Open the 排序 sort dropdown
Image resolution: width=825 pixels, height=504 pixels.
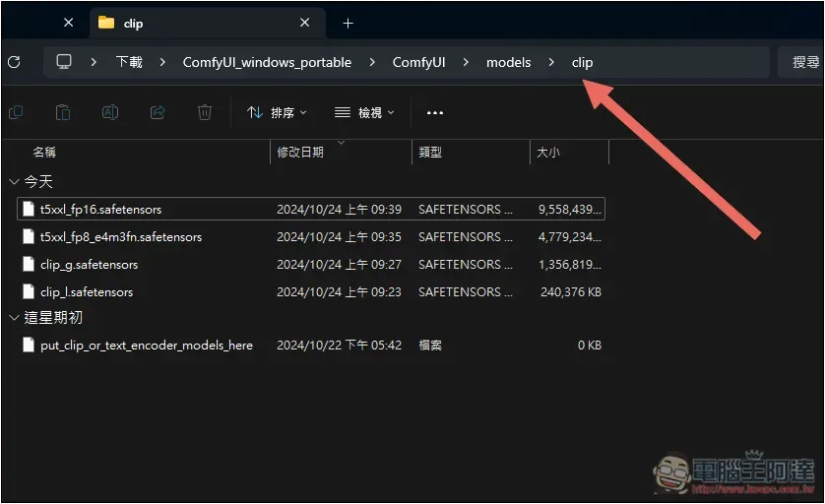(277, 113)
